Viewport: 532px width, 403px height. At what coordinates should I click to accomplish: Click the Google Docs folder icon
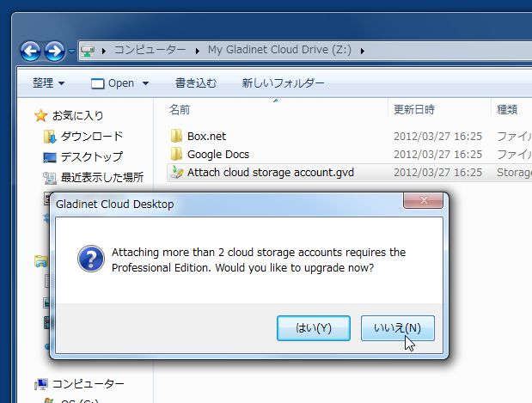[176, 154]
